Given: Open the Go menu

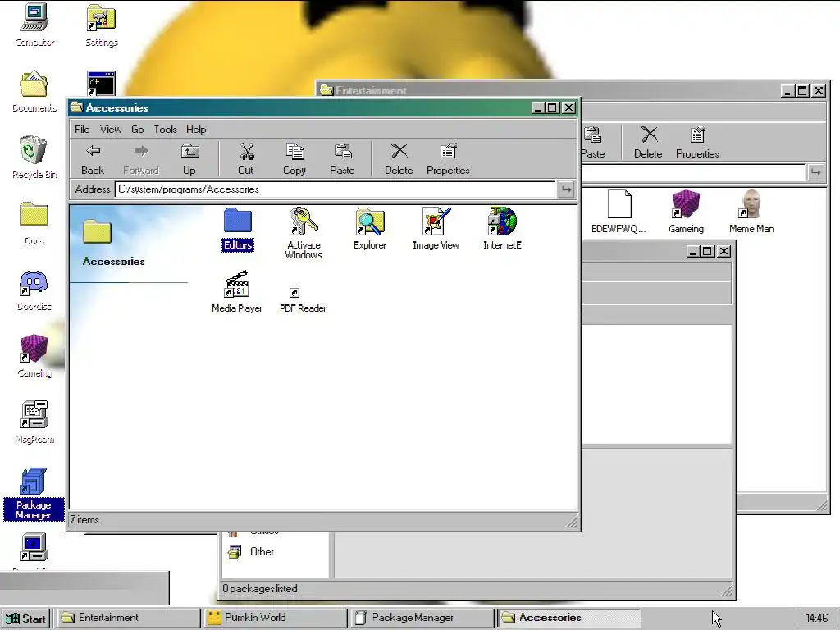Looking at the screenshot, I should 137,129.
